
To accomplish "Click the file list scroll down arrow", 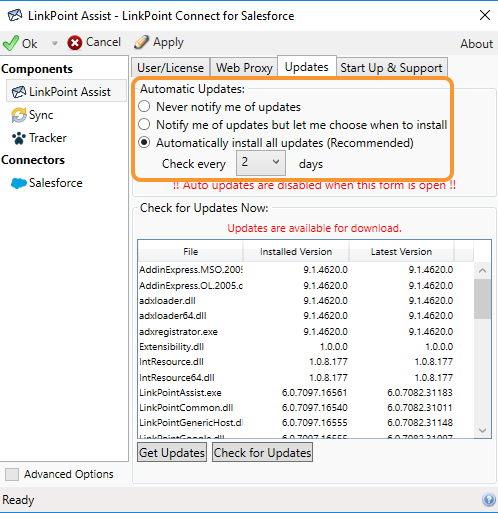I will tap(482, 430).
